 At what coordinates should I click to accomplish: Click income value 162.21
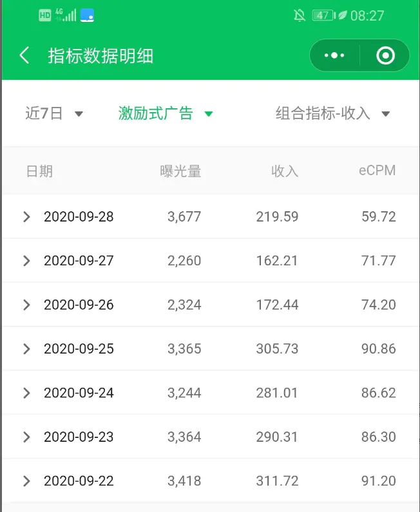[277, 261]
